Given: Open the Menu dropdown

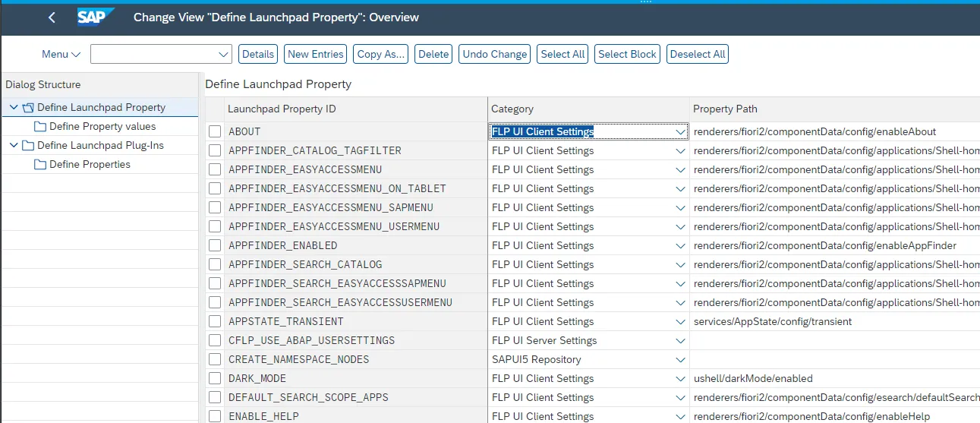Looking at the screenshot, I should pos(61,54).
